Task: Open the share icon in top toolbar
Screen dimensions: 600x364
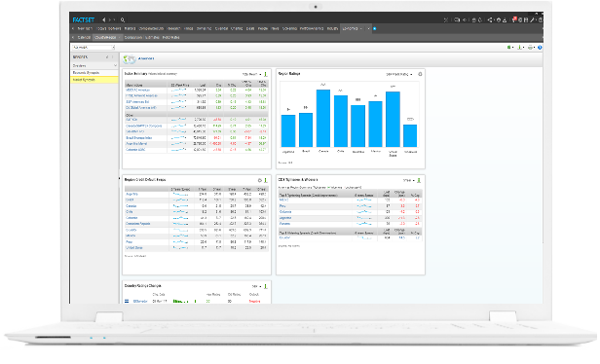Action: point(490,19)
